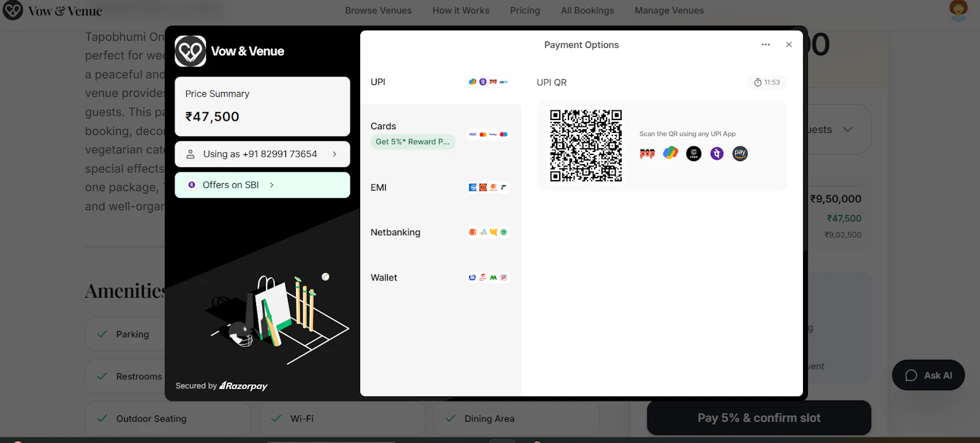
Task: Click the UPI QR code image
Action: 586,146
